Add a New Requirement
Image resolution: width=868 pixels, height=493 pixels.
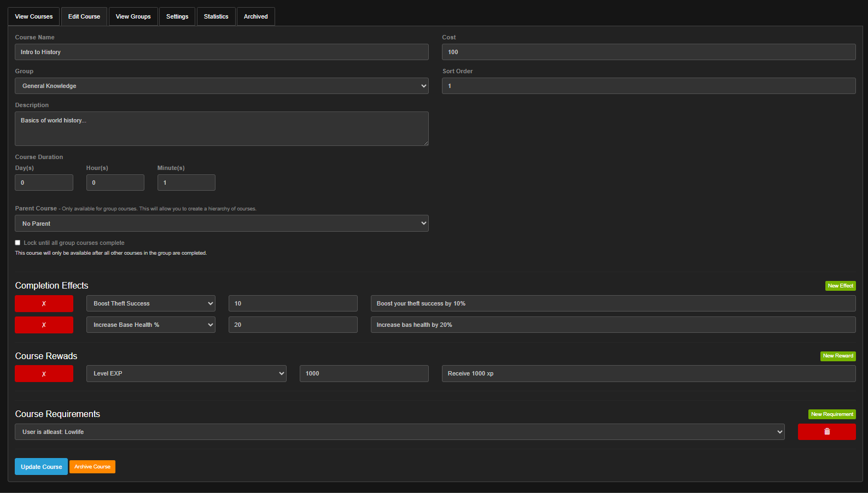pyautogui.click(x=832, y=414)
